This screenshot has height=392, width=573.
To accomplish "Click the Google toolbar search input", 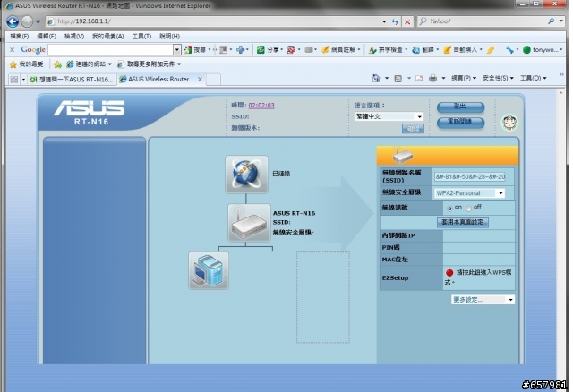I will pos(110,50).
